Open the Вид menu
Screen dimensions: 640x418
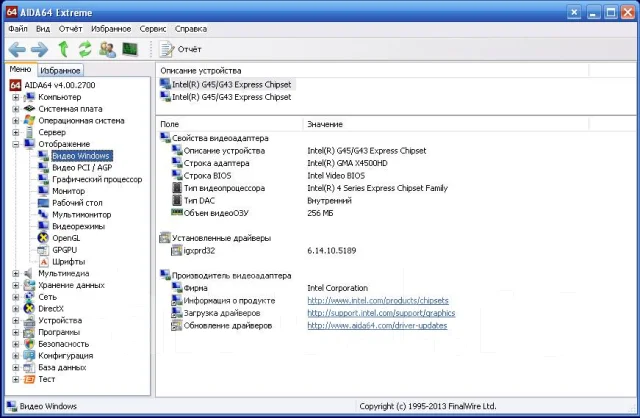click(43, 29)
